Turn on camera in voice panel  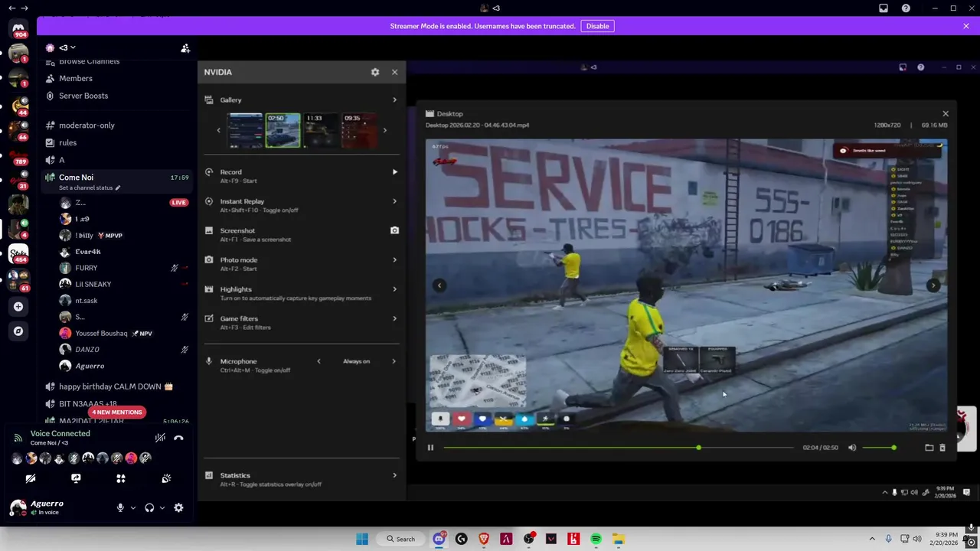click(31, 478)
